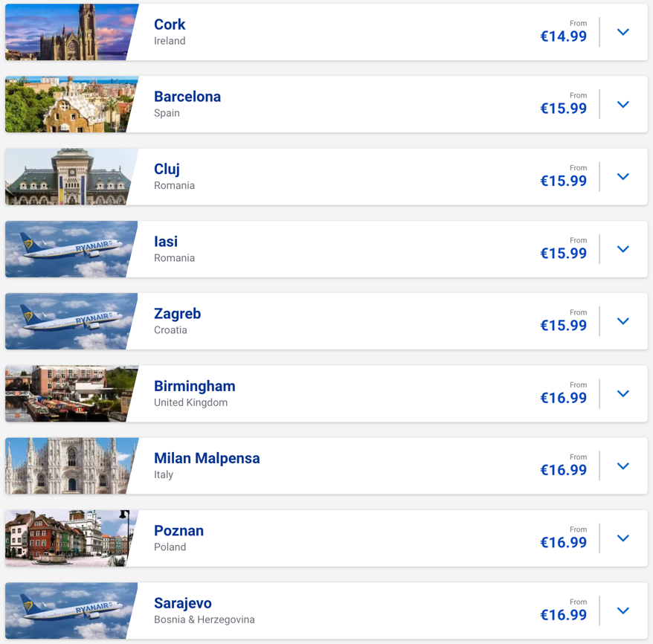
Task: Open the Iasi fare dropdown chevron
Action: coord(623,249)
